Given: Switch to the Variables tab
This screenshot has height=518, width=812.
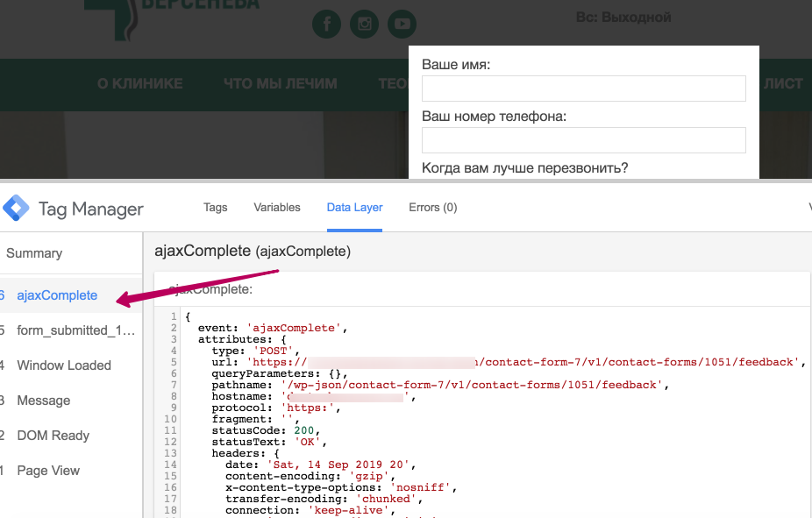Looking at the screenshot, I should coord(277,208).
